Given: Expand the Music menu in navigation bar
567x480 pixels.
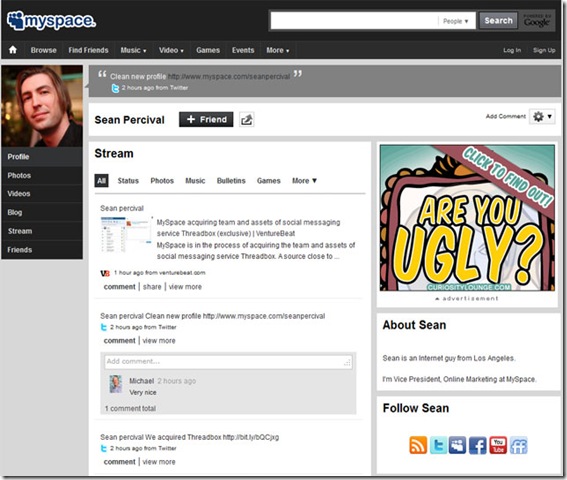Looking at the screenshot, I should coord(133,50).
